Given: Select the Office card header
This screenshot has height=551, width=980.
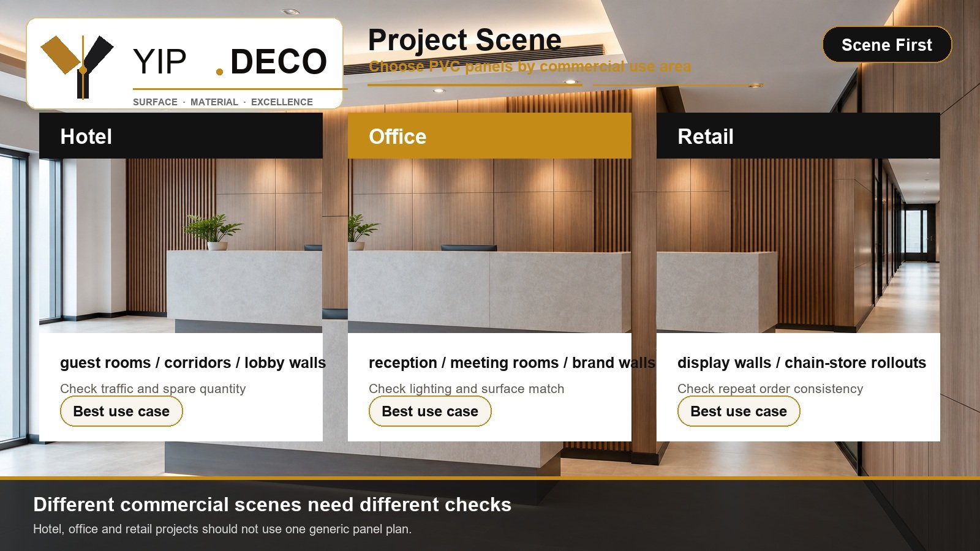Looking at the screenshot, I should [489, 136].
